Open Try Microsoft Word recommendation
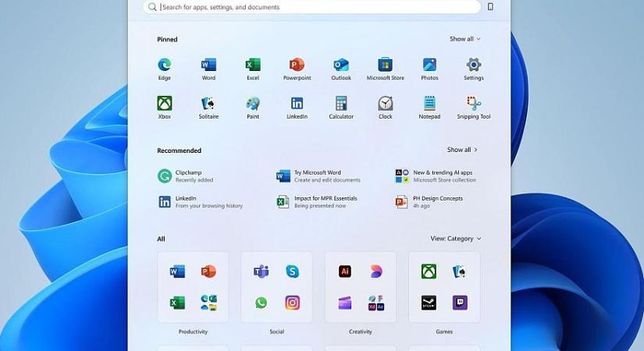Viewport: 644px width, 351px height. pos(318,176)
